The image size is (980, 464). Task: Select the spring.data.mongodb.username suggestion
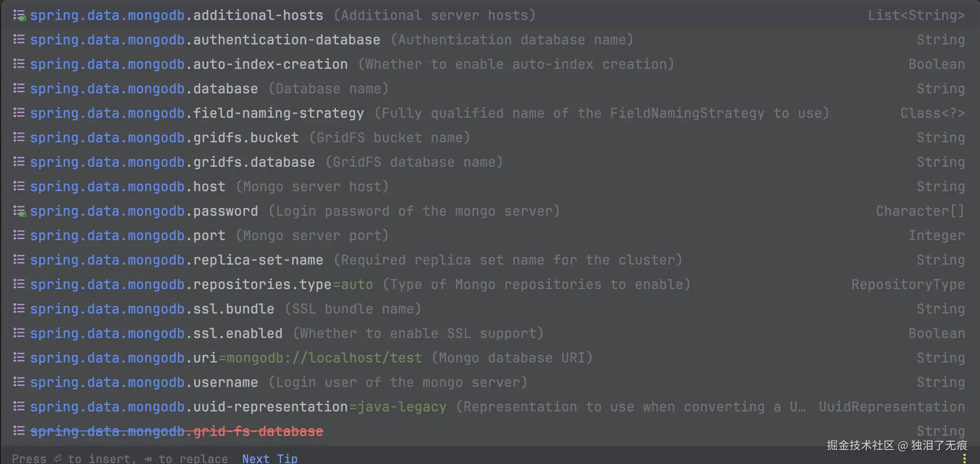(144, 382)
